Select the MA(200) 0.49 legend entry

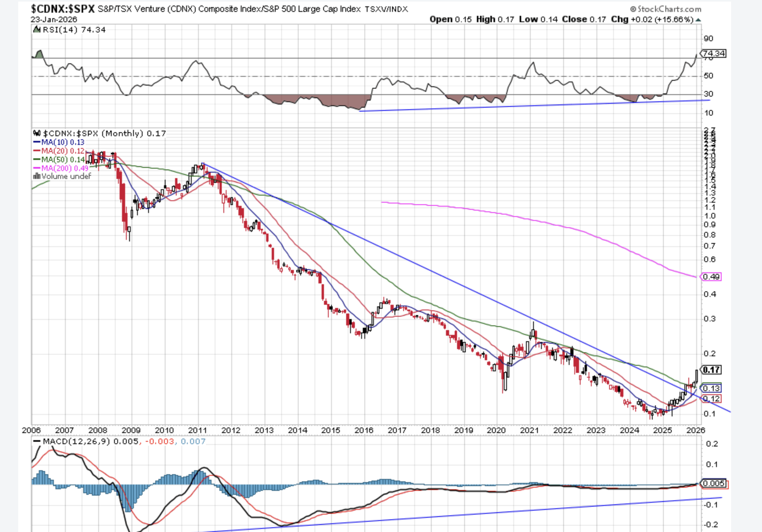65,168
